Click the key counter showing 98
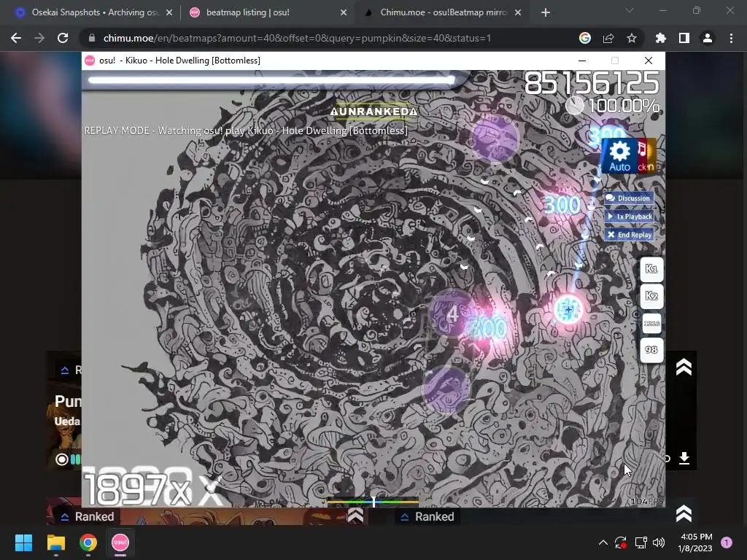The width and height of the screenshot is (747, 560). pos(651,350)
